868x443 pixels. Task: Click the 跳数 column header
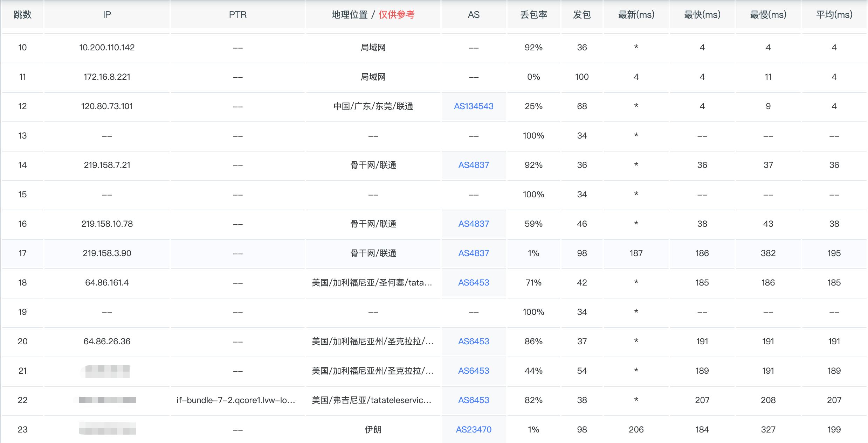click(22, 15)
